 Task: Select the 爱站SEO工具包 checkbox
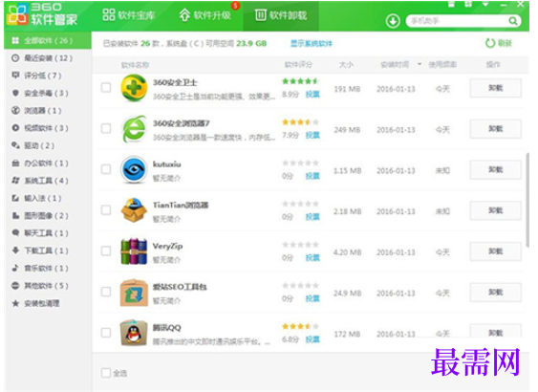(106, 292)
